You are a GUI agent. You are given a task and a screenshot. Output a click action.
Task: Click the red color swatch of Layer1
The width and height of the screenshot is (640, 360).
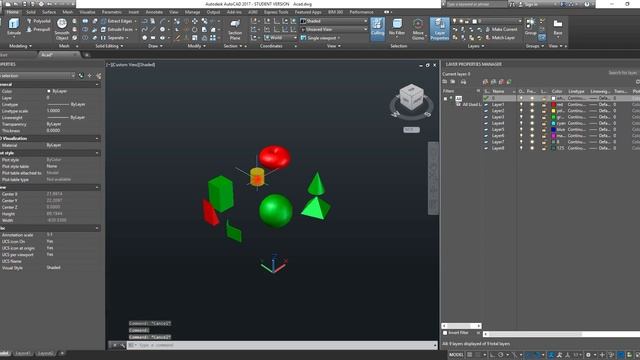(x=553, y=104)
